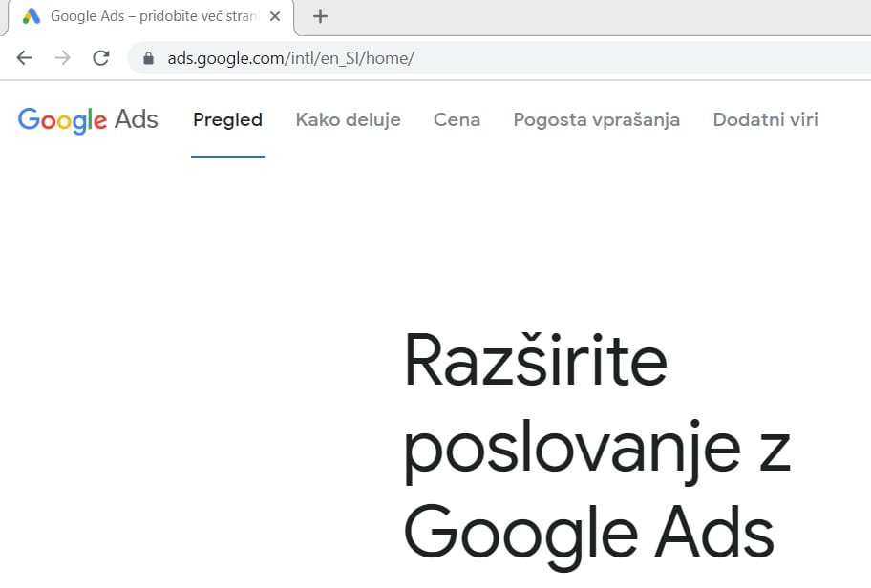Click the Google Ads favicon in the tab
The height and width of the screenshot is (588, 871).
(32, 16)
